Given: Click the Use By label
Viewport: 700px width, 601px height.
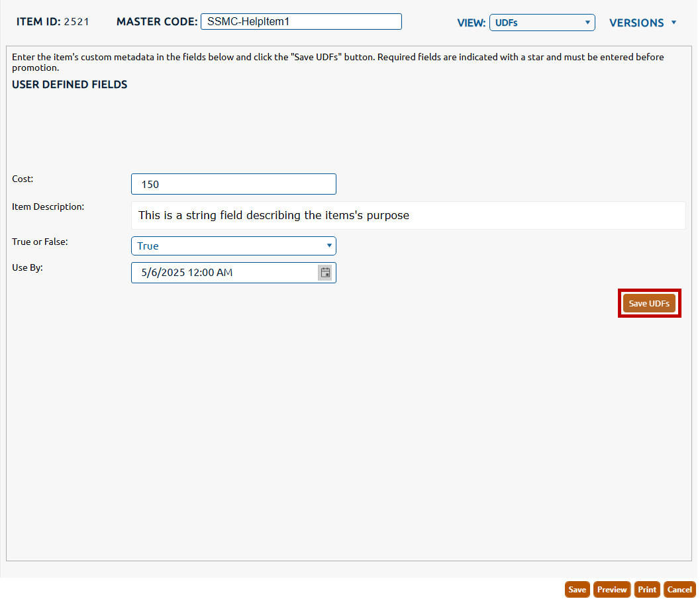Looking at the screenshot, I should click(27, 268).
